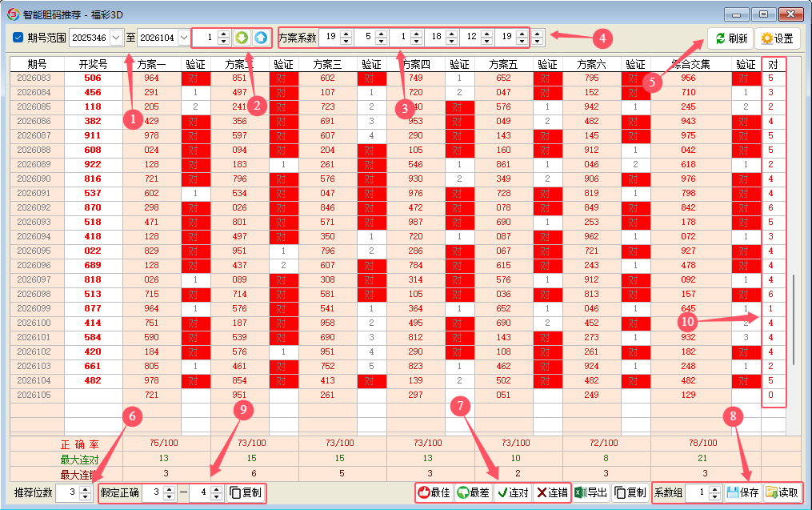Viewport: 812px width, 510px height.
Task: Click the 最差 thumbs-down button
Action: click(x=474, y=493)
